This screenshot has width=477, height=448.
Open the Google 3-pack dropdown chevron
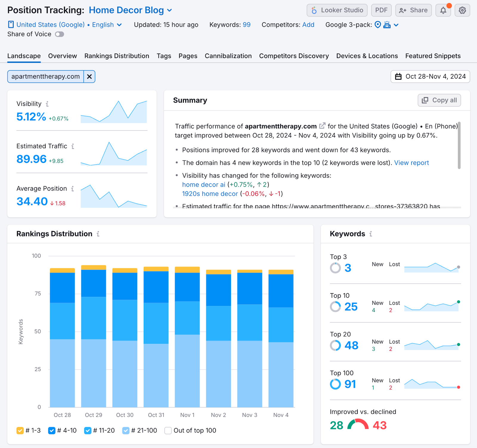click(396, 25)
